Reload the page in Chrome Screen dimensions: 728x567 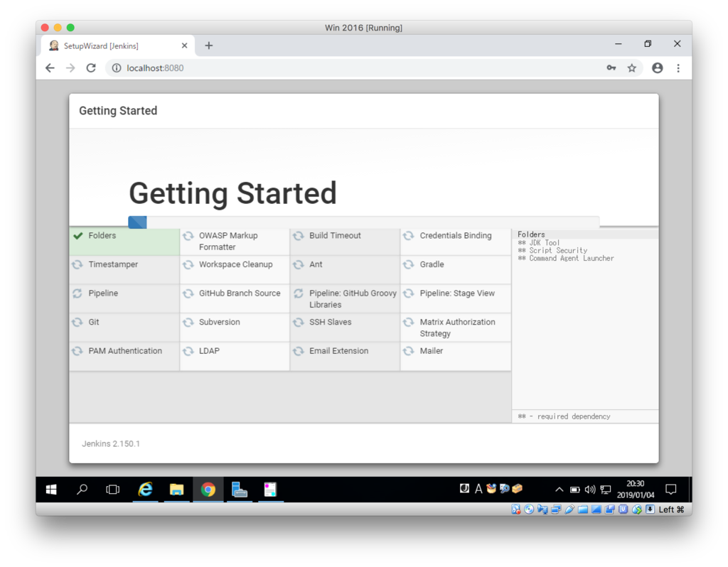point(91,68)
